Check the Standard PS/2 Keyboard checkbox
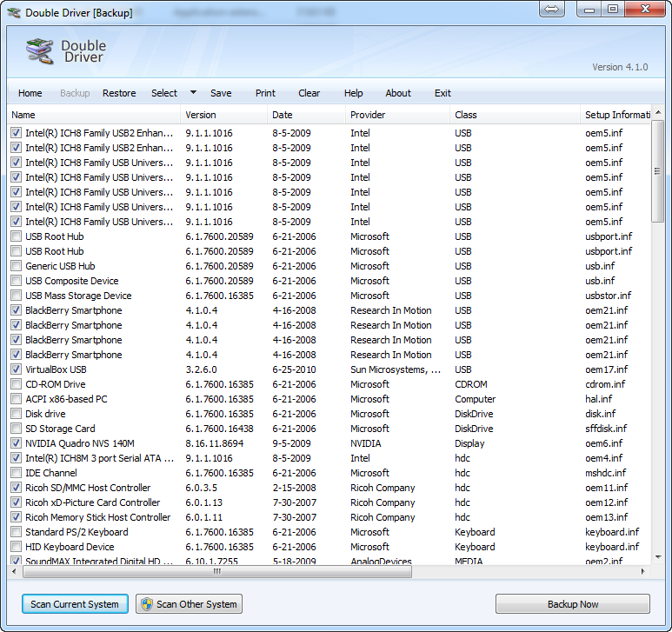The height and width of the screenshot is (632, 672). coord(16,532)
